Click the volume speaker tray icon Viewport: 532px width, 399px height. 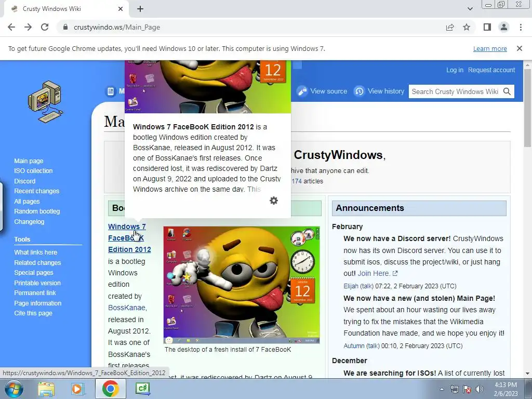coord(480,389)
